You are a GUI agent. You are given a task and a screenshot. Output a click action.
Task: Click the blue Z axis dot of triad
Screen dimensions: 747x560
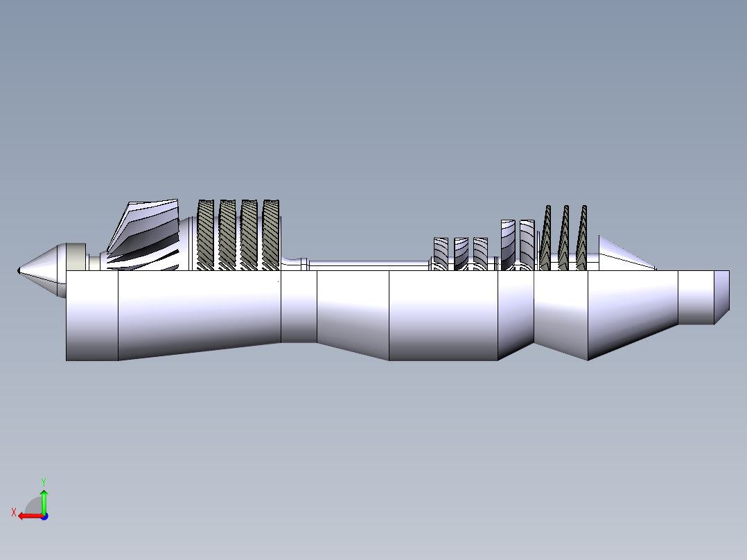pyautogui.click(x=45, y=516)
